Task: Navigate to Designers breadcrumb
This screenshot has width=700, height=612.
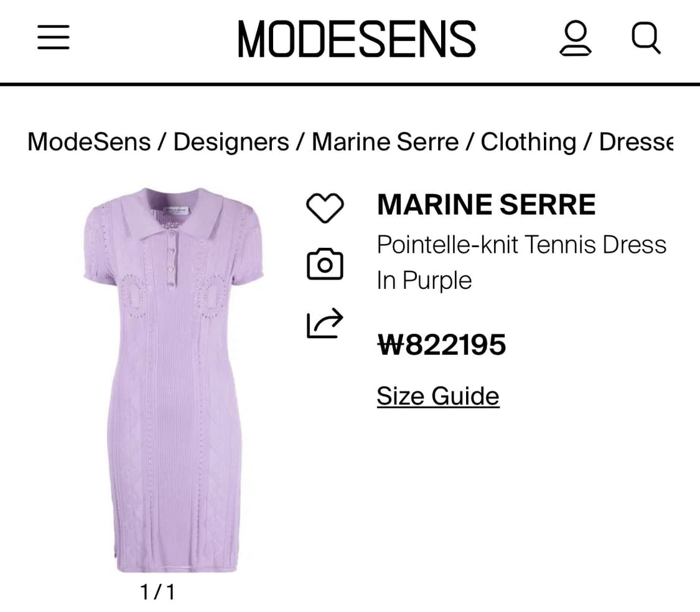Action: (231, 142)
